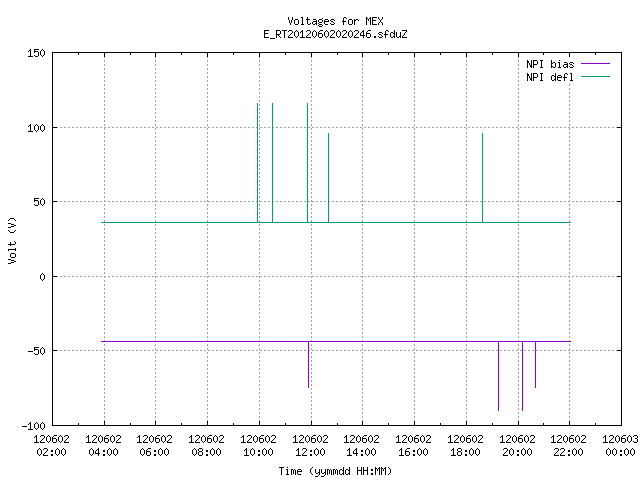The image size is (640, 480).
Task: Click the y-axis tick label -100
Action: tap(33, 426)
